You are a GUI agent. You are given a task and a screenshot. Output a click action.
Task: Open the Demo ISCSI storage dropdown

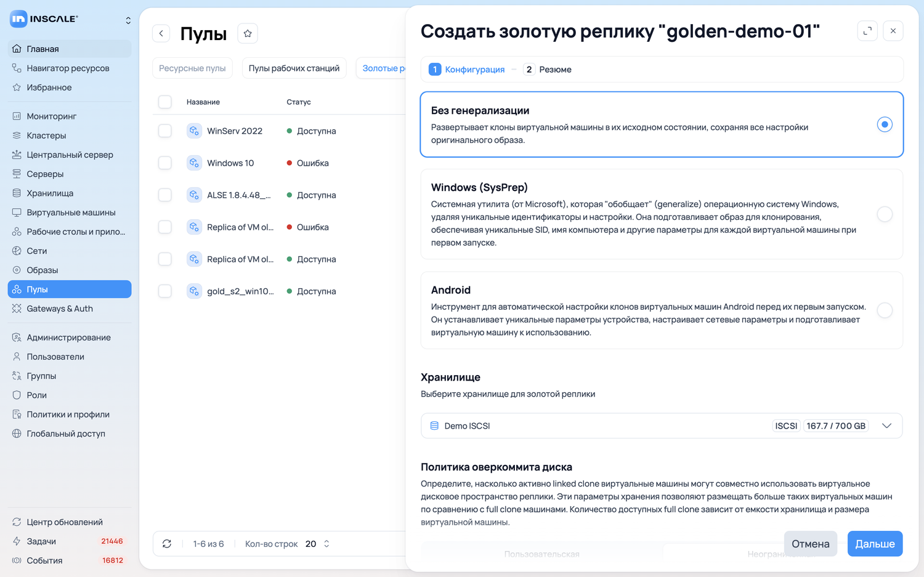click(x=662, y=426)
